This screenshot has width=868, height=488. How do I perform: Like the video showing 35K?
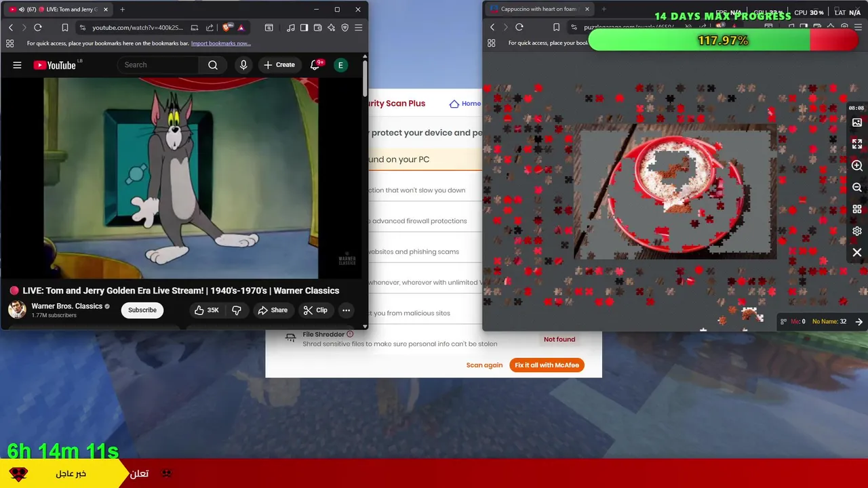click(x=207, y=310)
